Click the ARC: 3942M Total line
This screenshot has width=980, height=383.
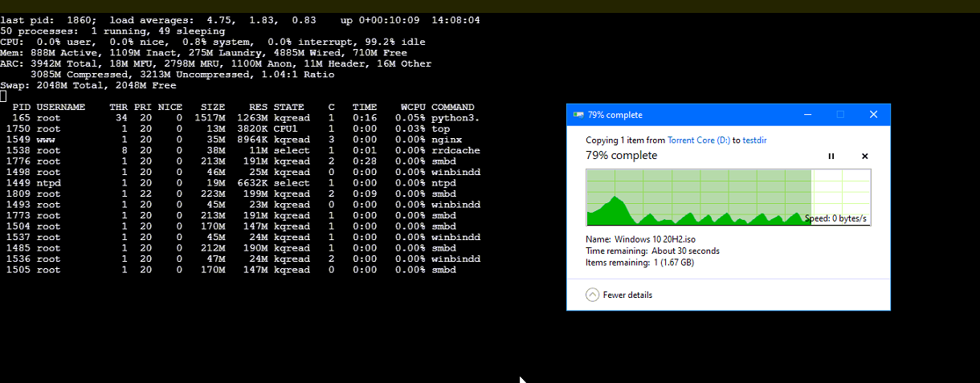216,63
